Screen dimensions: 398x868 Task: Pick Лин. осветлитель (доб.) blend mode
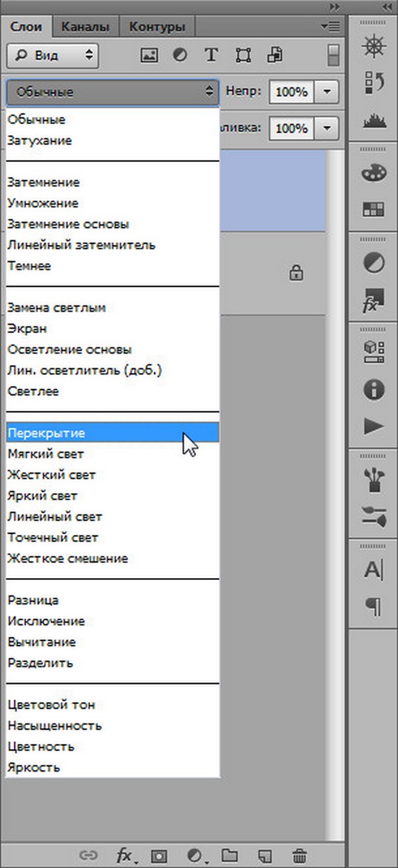[x=112, y=370]
